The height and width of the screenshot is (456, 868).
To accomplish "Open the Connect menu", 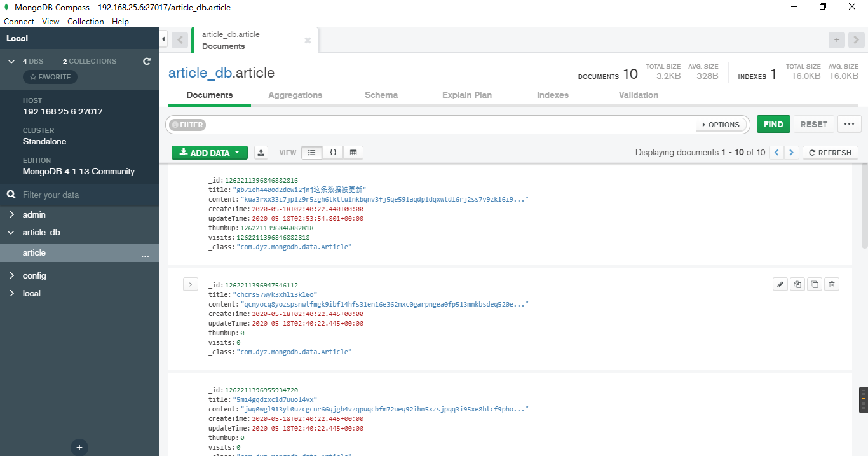I will coord(18,21).
